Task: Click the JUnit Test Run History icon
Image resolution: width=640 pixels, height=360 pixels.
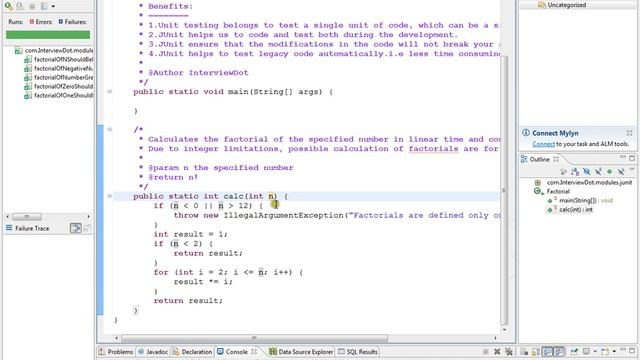Action: coord(44,6)
